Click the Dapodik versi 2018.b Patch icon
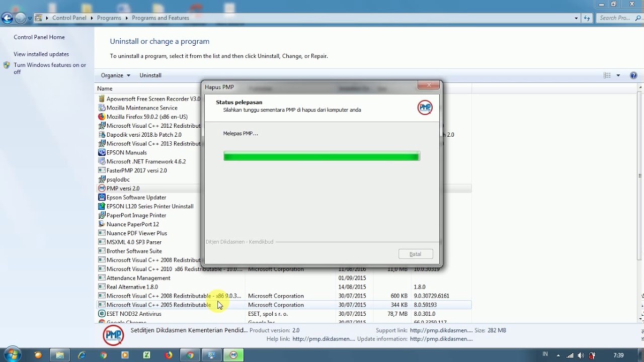Screen dimensions: 644x362 point(102,135)
